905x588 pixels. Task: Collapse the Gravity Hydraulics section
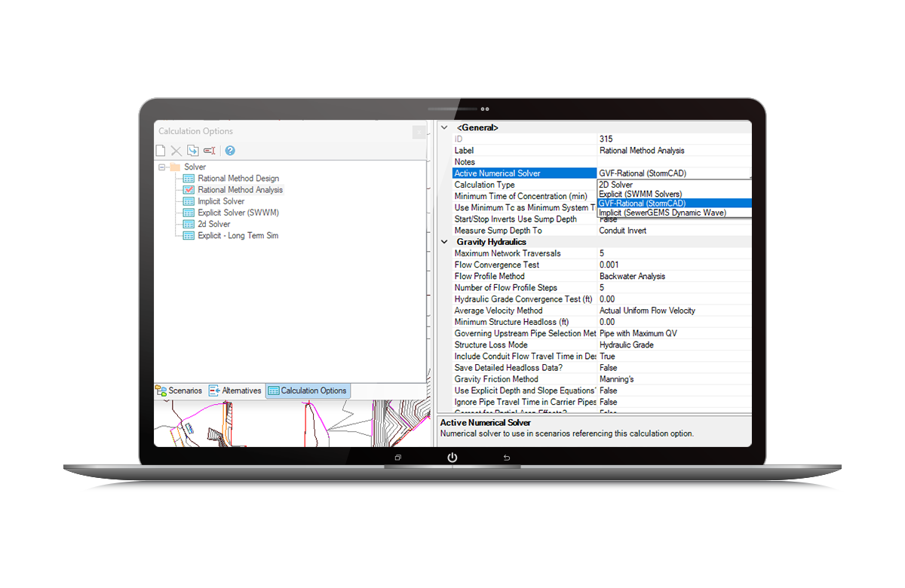(444, 241)
